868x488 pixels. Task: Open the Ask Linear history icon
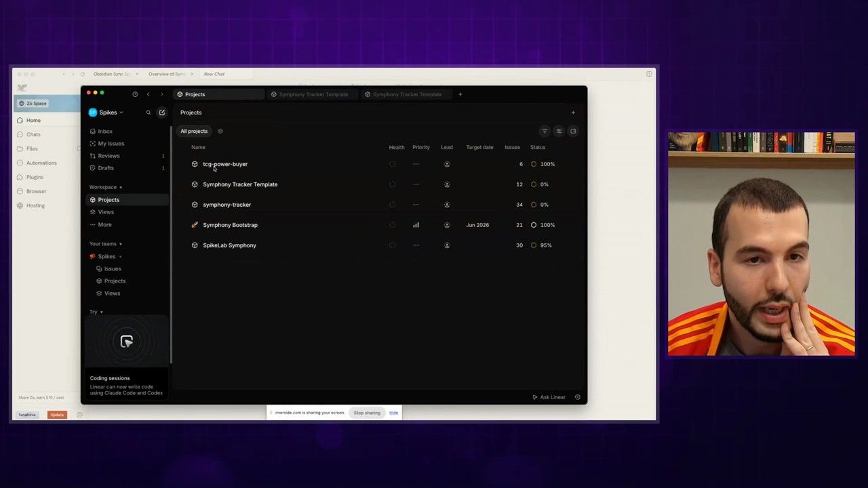[577, 397]
